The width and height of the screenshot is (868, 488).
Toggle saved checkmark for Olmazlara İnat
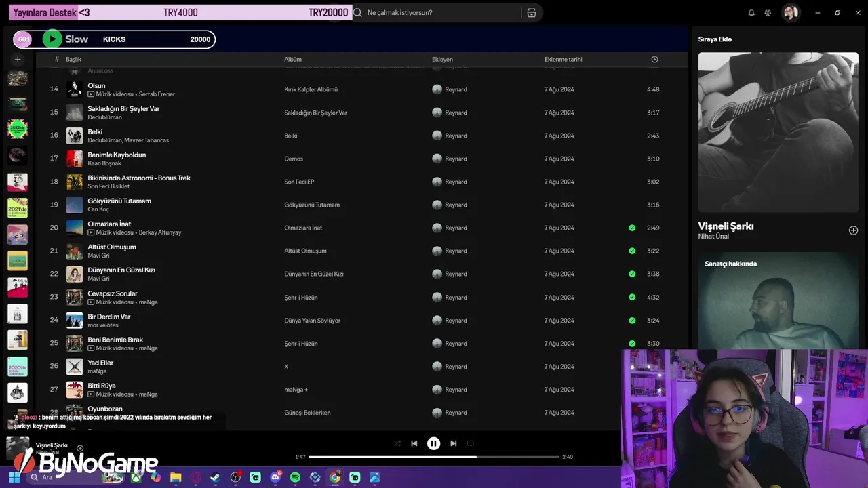point(632,228)
